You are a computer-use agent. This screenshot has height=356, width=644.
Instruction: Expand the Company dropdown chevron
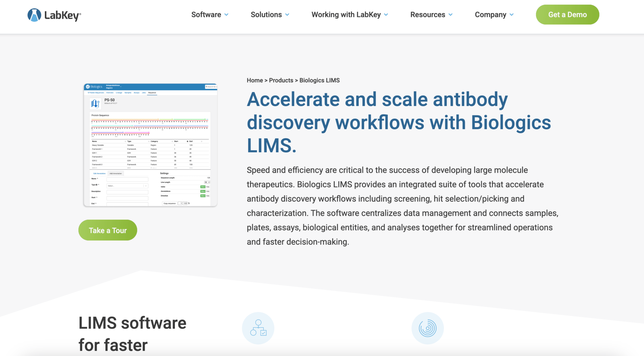click(512, 15)
